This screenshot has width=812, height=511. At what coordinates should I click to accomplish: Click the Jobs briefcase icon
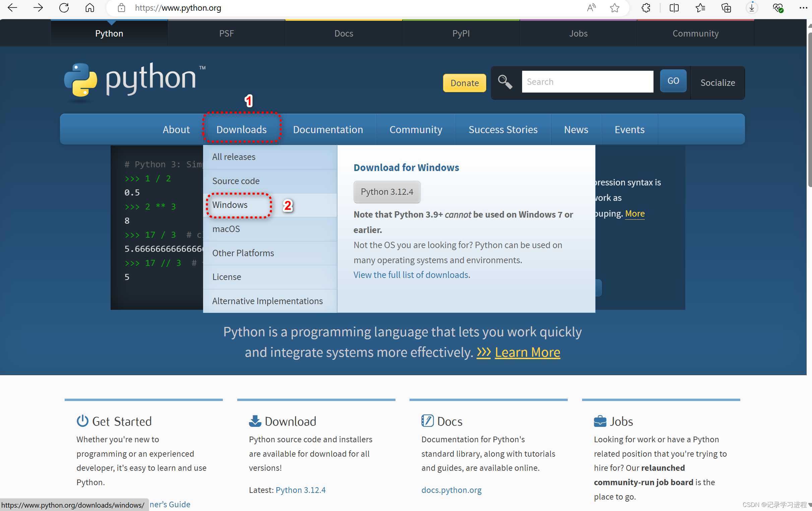(600, 421)
